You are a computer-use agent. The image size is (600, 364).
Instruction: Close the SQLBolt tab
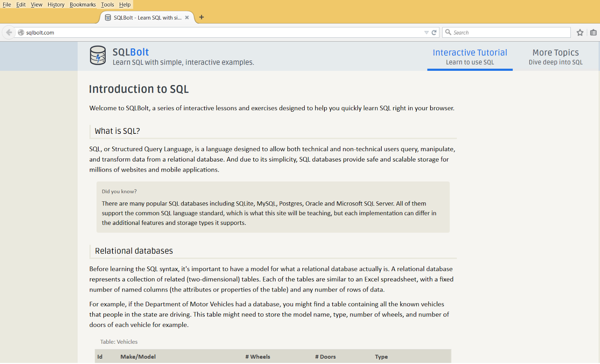click(x=187, y=18)
